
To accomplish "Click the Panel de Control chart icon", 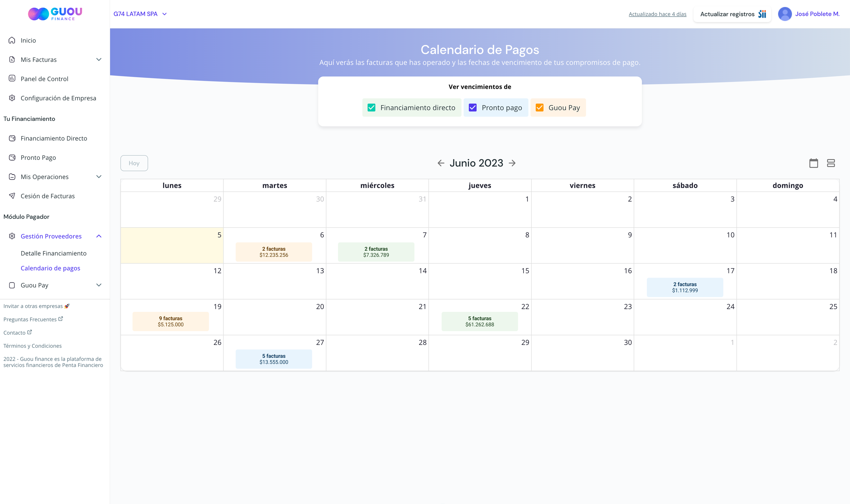I will point(12,79).
